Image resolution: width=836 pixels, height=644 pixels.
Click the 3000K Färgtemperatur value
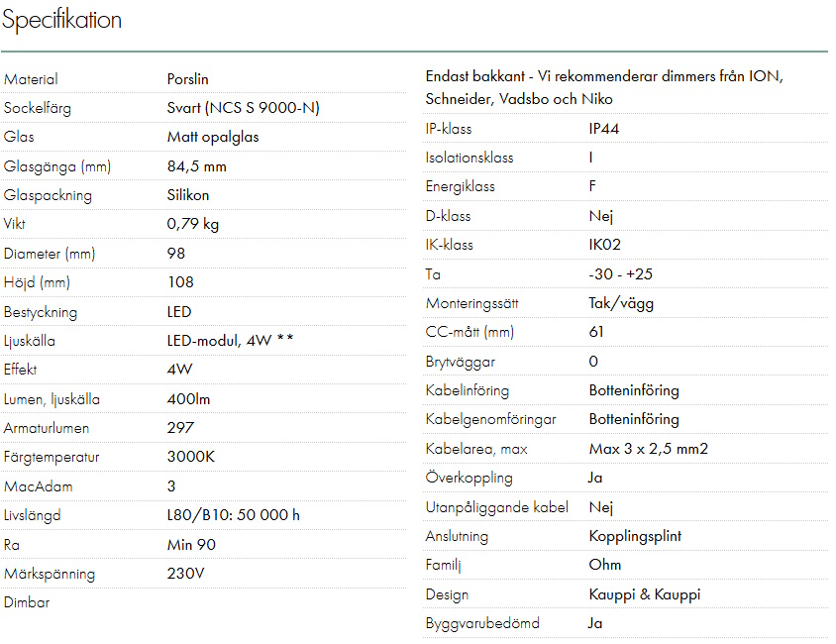click(191, 457)
